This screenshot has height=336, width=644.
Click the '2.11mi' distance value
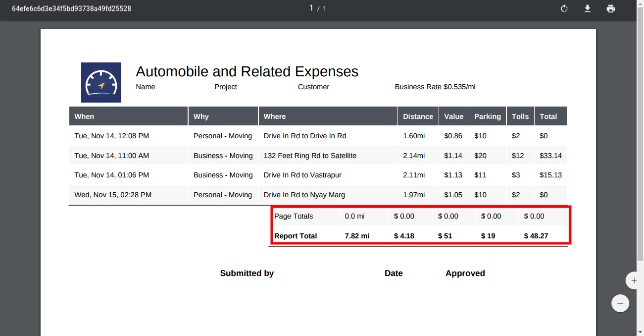[x=414, y=175]
